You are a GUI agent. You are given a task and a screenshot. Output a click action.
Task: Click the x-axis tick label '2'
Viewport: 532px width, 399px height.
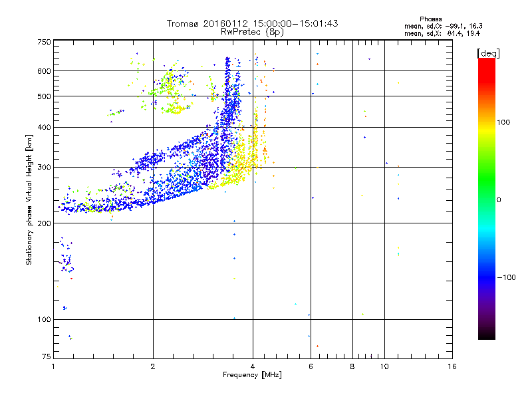point(153,366)
